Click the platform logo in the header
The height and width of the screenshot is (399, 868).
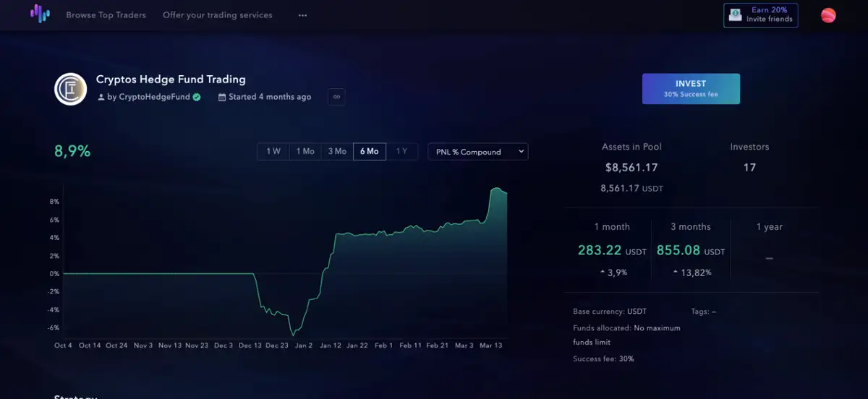40,14
